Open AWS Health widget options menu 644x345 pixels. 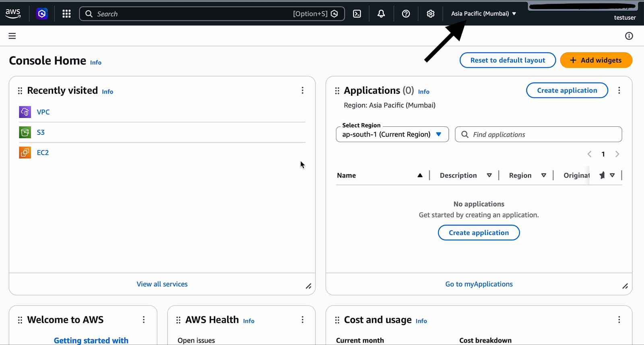coord(303,320)
